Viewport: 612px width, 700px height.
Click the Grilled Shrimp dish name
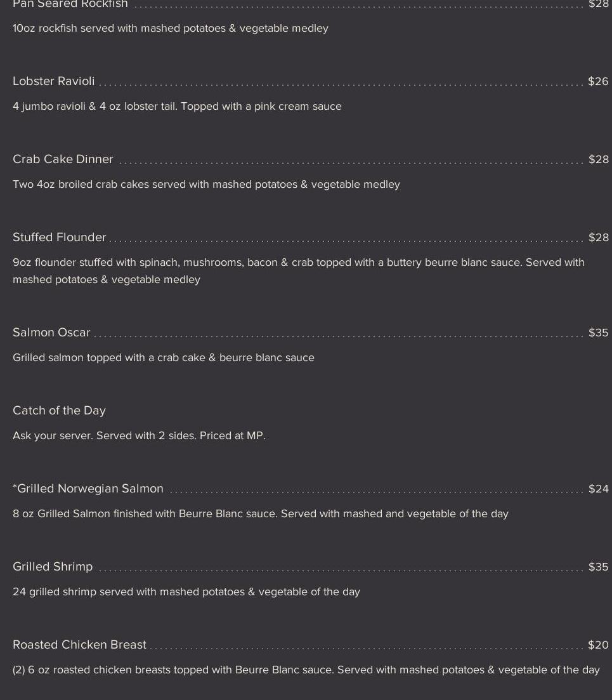(x=53, y=567)
